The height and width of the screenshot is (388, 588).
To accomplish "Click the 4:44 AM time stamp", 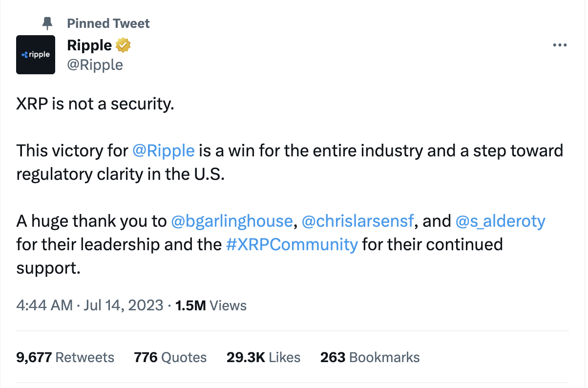I will (44, 305).
